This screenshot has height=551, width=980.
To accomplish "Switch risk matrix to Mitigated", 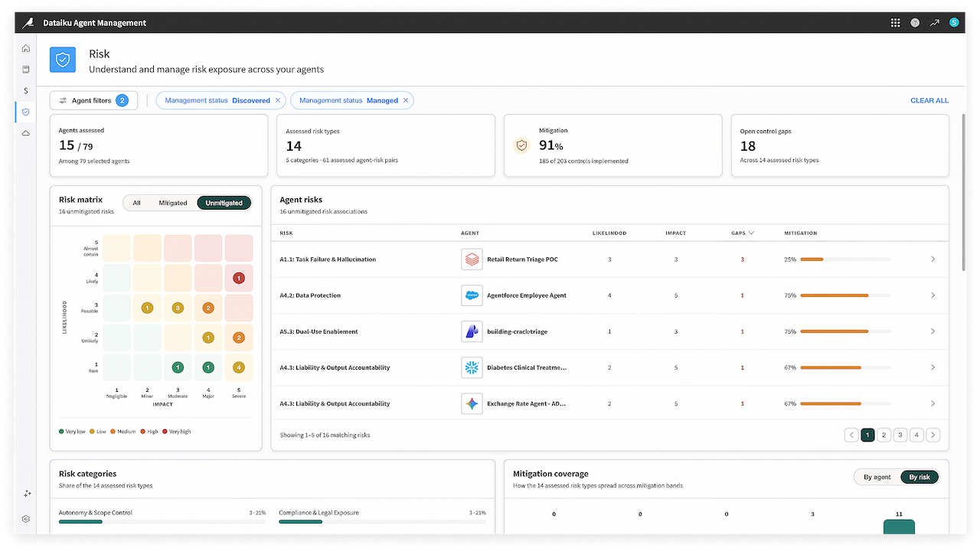I will tap(173, 203).
